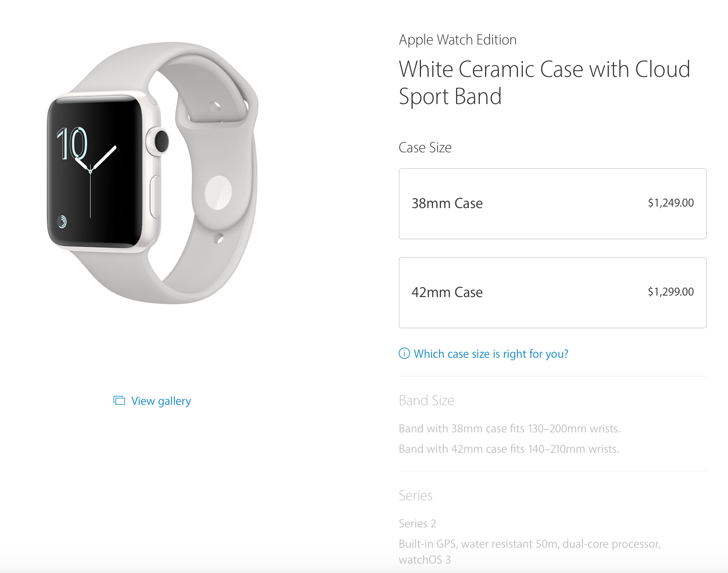Image resolution: width=728 pixels, height=573 pixels.
Task: Click the Series 2 label
Action: click(x=417, y=524)
